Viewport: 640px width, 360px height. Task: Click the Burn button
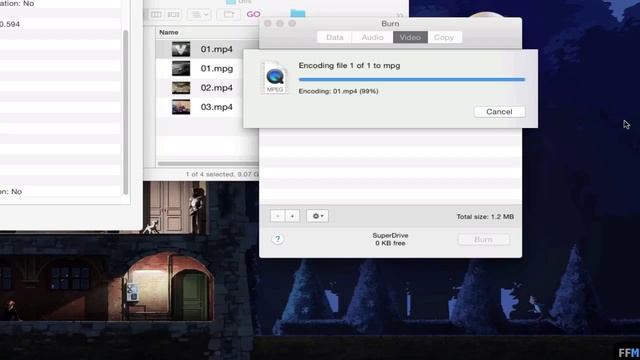[x=483, y=240]
